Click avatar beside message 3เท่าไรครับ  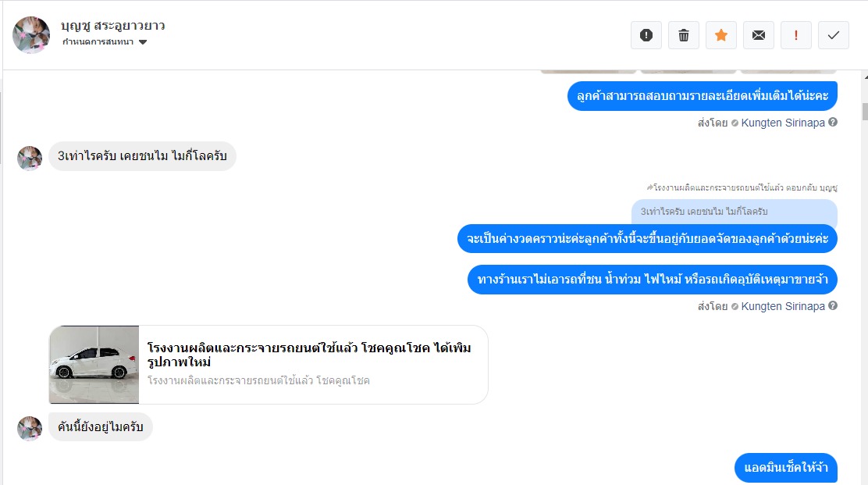click(x=30, y=158)
